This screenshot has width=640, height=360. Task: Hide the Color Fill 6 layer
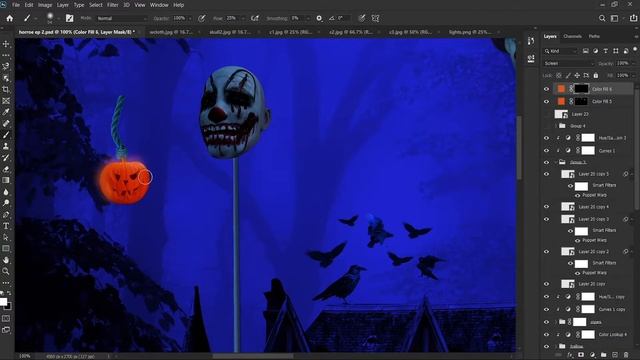(547, 89)
